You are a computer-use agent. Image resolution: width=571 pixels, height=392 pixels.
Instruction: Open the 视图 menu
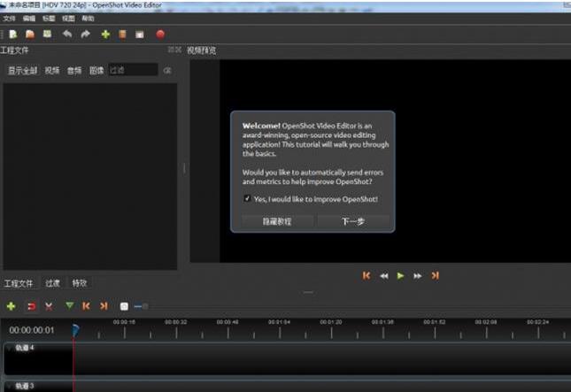pos(68,18)
